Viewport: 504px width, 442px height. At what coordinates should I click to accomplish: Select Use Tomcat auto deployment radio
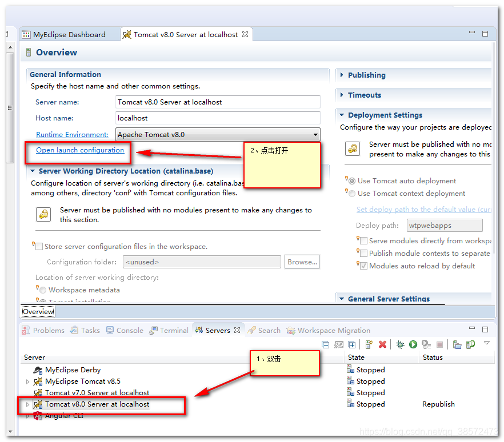pyautogui.click(x=352, y=181)
